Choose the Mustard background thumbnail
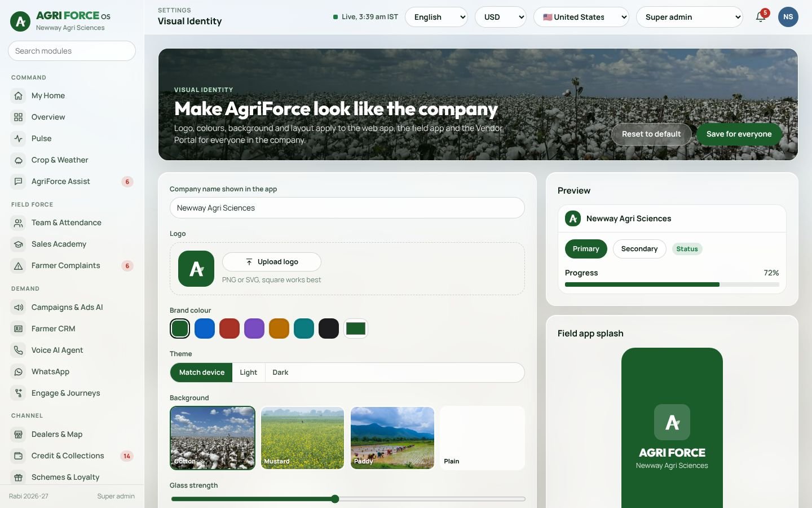The image size is (812, 508). [302, 438]
